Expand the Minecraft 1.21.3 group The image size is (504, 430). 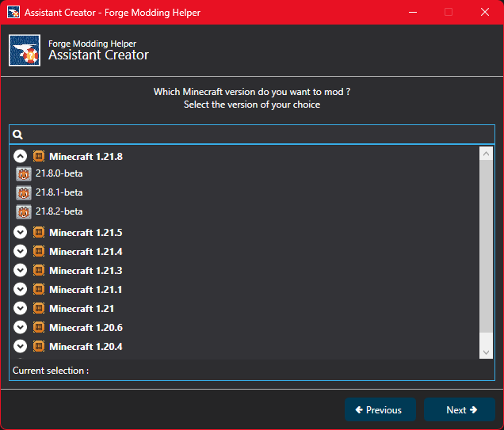pos(20,270)
